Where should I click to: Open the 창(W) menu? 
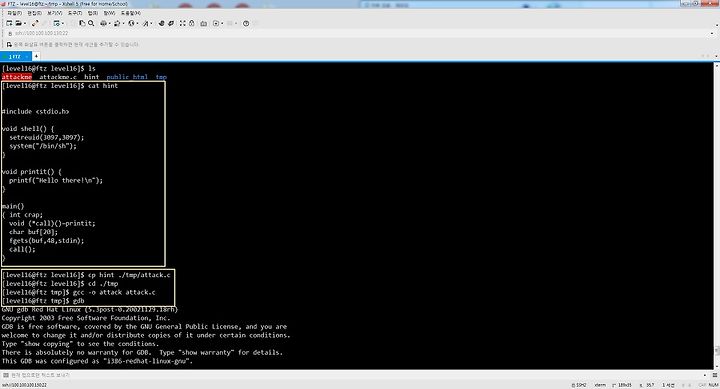click(x=109, y=13)
